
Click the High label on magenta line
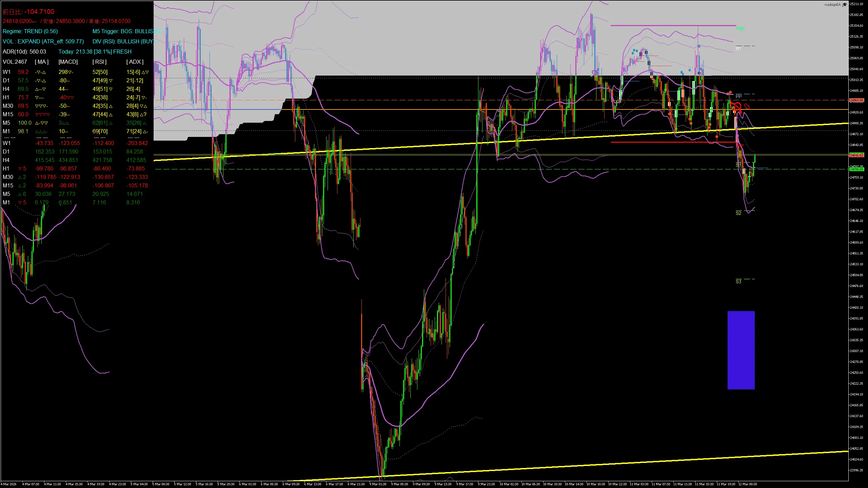click(740, 28)
